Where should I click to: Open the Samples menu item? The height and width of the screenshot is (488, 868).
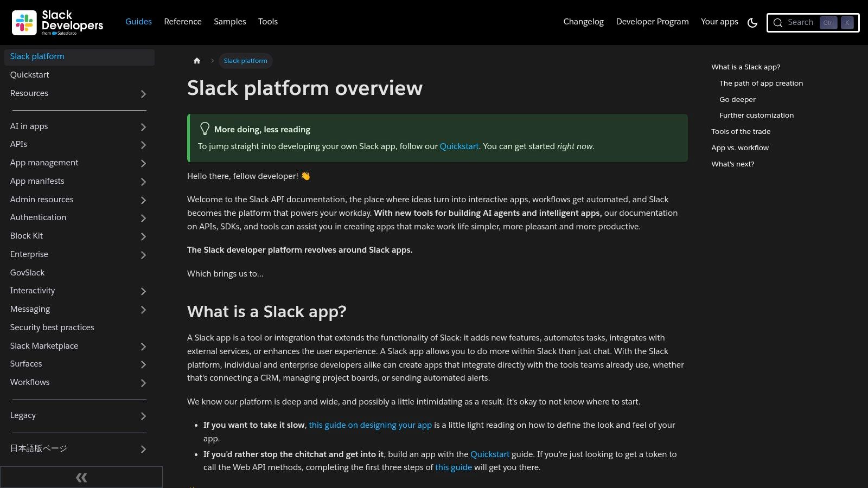click(x=230, y=22)
